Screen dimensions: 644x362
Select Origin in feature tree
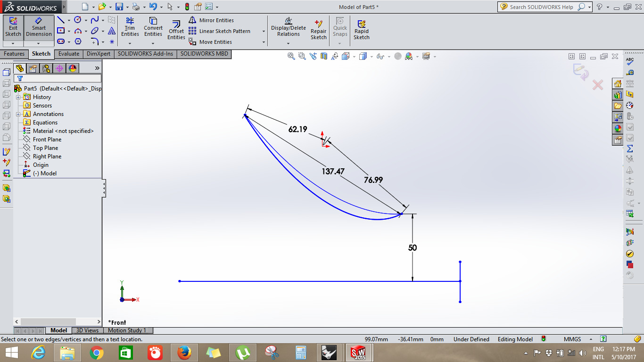(x=36, y=165)
